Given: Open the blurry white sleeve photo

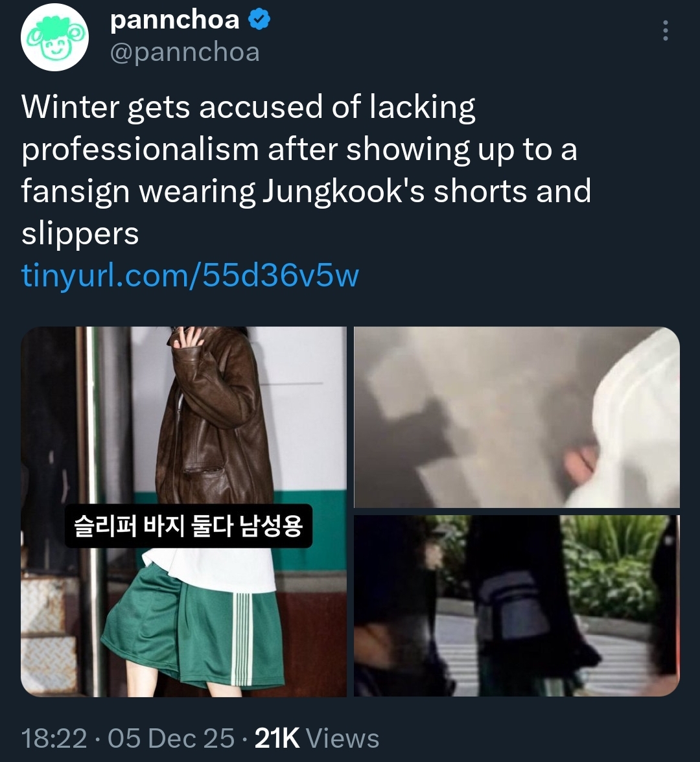Looking at the screenshot, I should click(517, 417).
